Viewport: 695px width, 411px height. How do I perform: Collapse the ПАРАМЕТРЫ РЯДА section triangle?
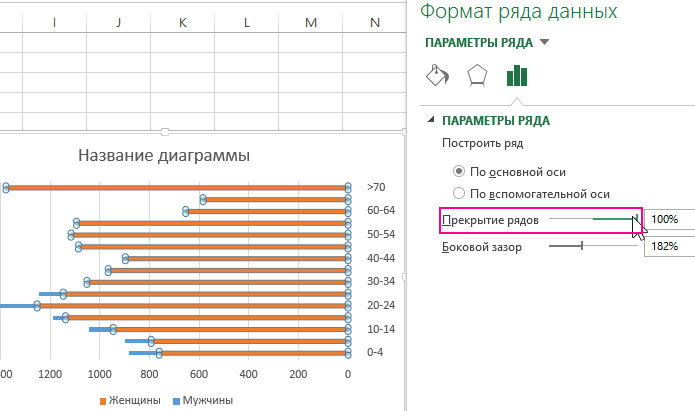click(x=431, y=120)
